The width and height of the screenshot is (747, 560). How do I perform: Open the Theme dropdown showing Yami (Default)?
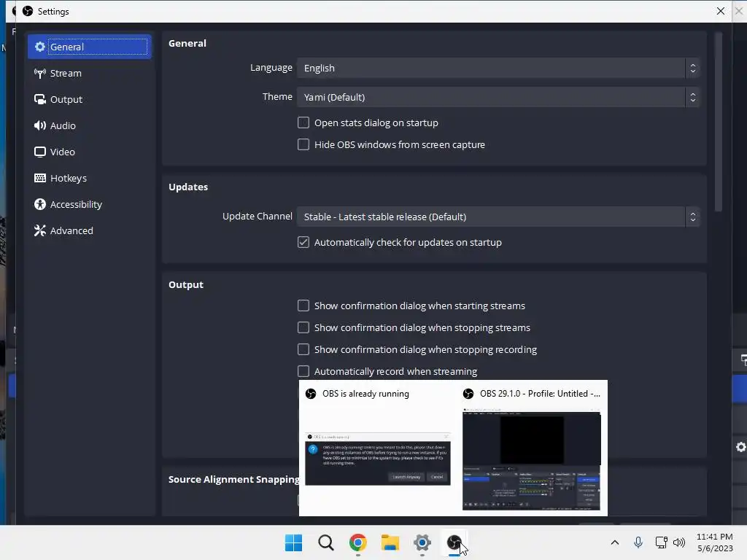point(498,97)
